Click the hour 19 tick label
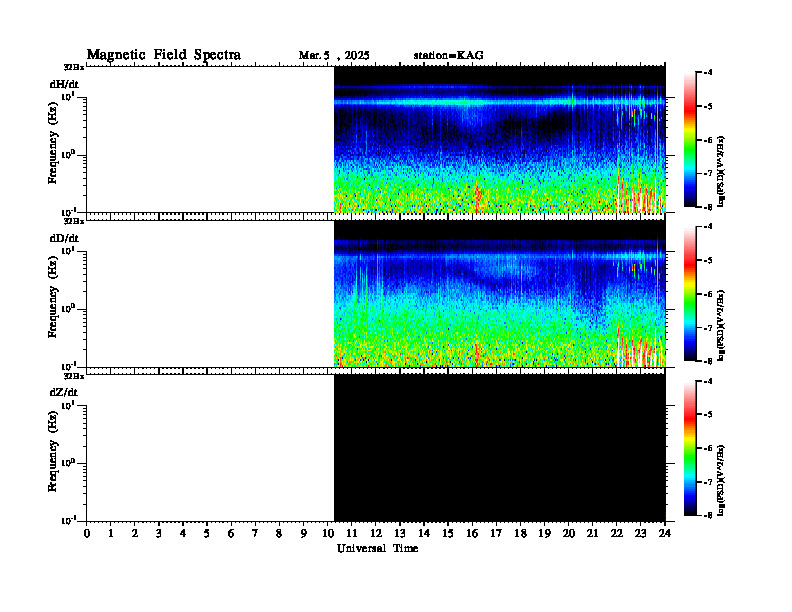Viewport: 792px width, 612px height. 545,534
